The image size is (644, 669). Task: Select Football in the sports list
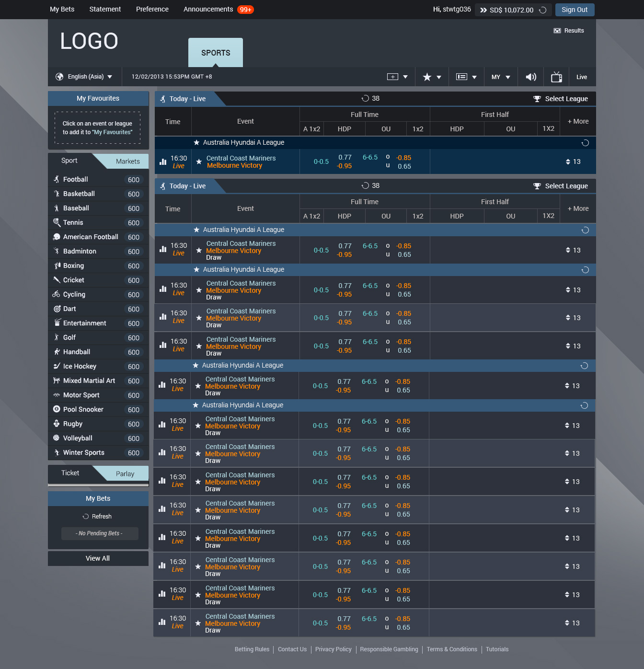[x=76, y=179]
